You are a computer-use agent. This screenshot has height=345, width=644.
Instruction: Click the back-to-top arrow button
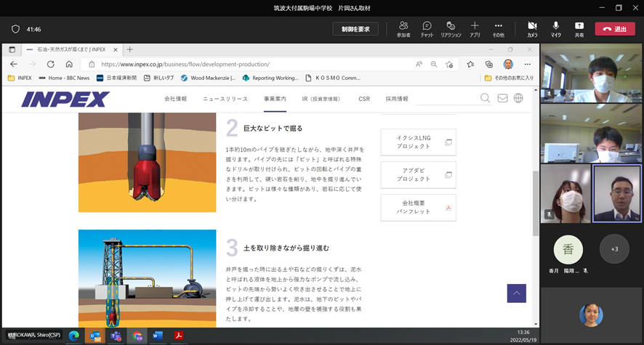point(516,293)
